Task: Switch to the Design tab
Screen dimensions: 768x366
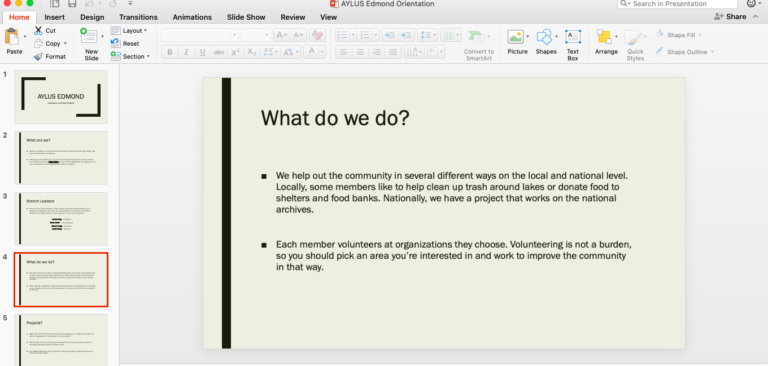Action: coord(92,17)
